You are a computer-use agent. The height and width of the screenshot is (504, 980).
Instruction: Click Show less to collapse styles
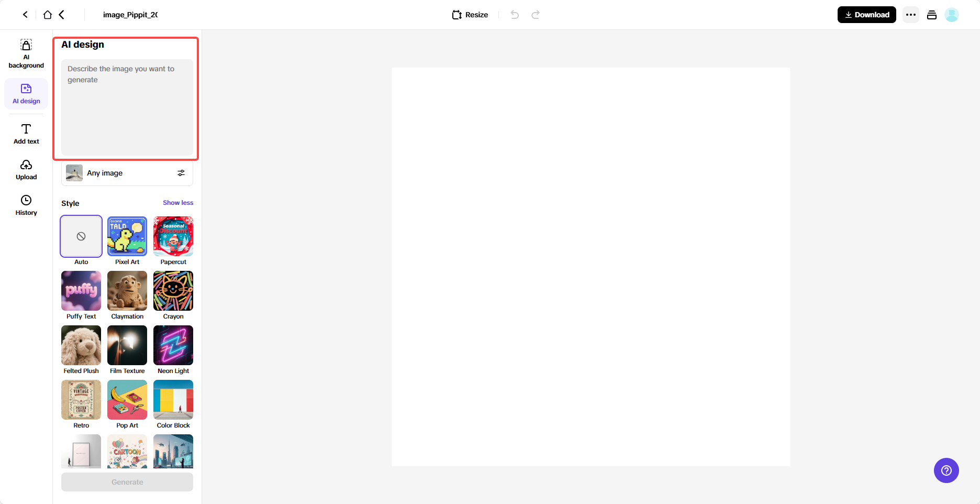pyautogui.click(x=178, y=203)
